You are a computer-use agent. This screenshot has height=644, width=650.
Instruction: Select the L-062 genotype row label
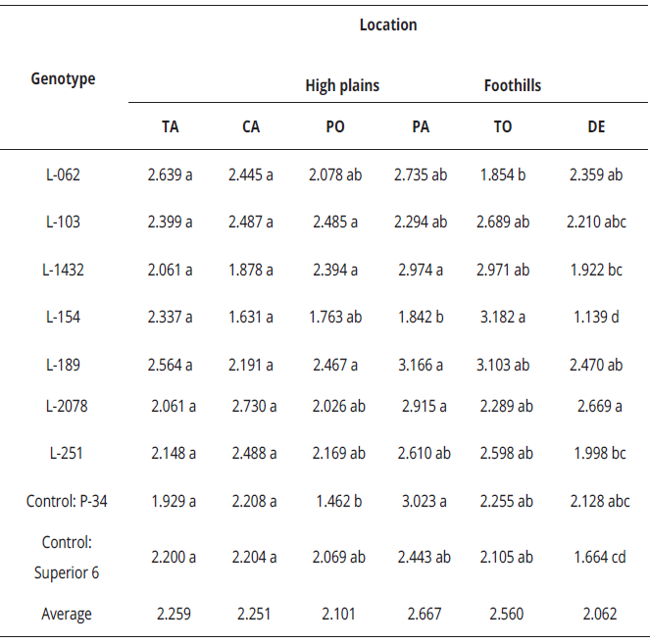(x=63, y=175)
